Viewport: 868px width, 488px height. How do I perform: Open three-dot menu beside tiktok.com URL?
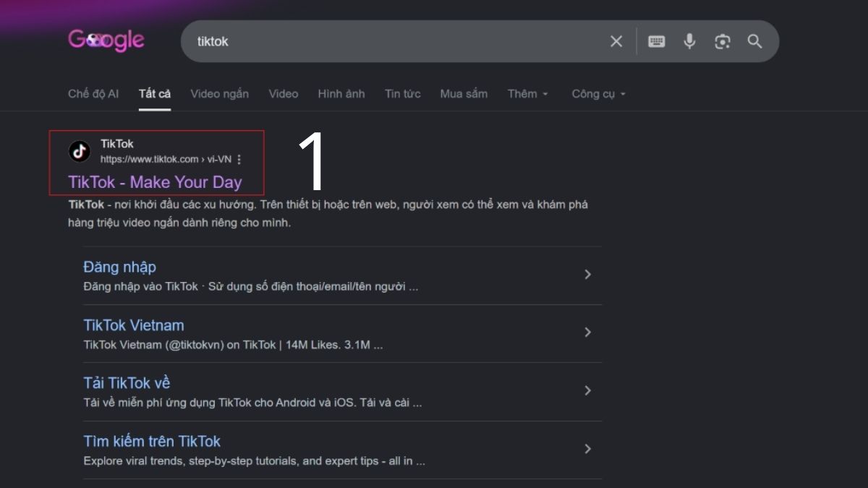239,159
